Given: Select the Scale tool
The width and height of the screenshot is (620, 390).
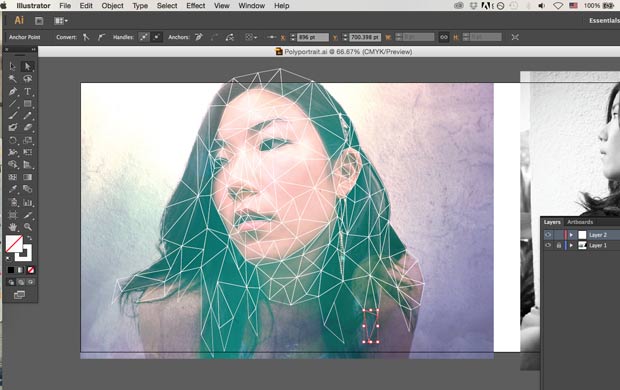Looking at the screenshot, I should coord(27,140).
